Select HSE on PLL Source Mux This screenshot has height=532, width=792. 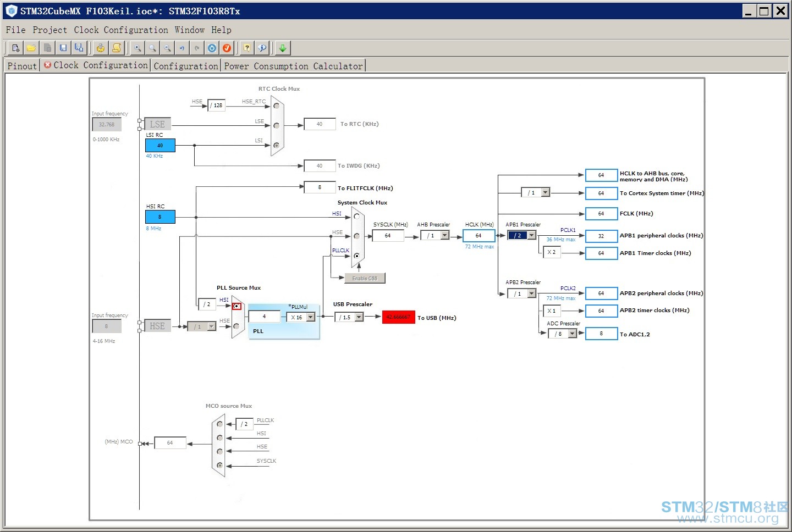[x=237, y=326]
